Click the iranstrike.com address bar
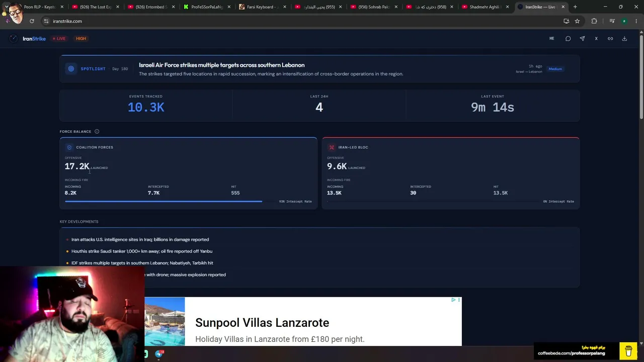This screenshot has width=644, height=362. tap(302, 21)
